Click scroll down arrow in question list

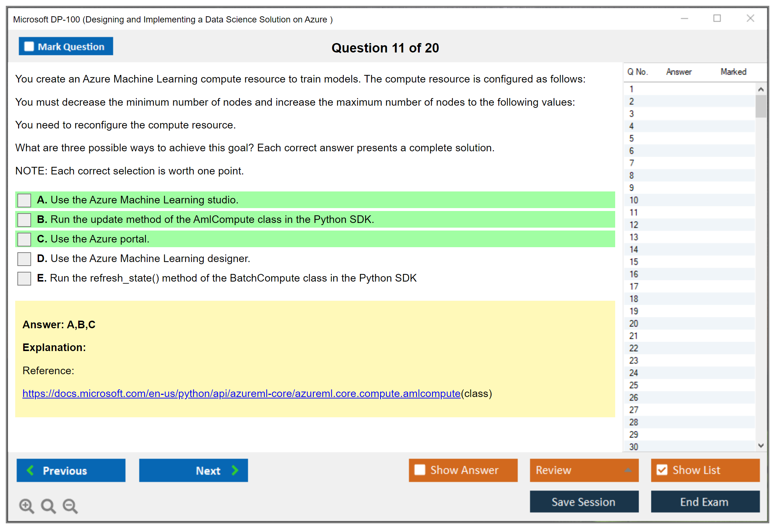pyautogui.click(x=761, y=446)
